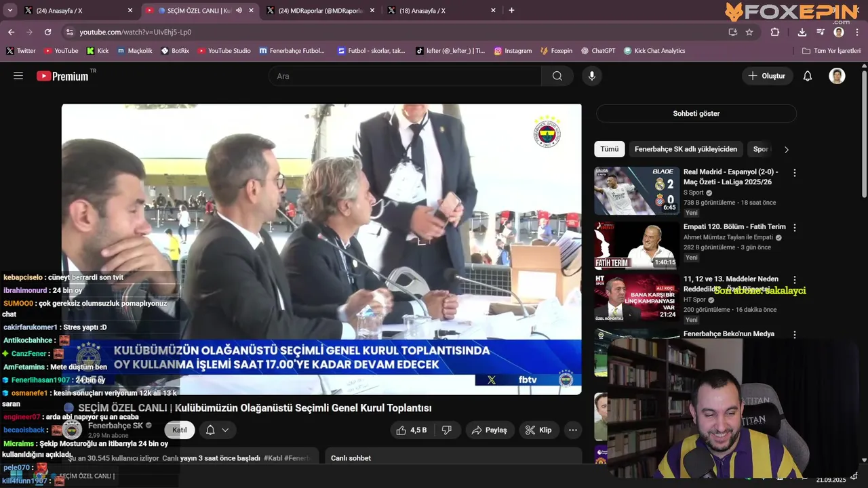Screen dimensions: 868x488
Task: Open the browser extensions puzzle icon
Action: [x=775, y=32]
